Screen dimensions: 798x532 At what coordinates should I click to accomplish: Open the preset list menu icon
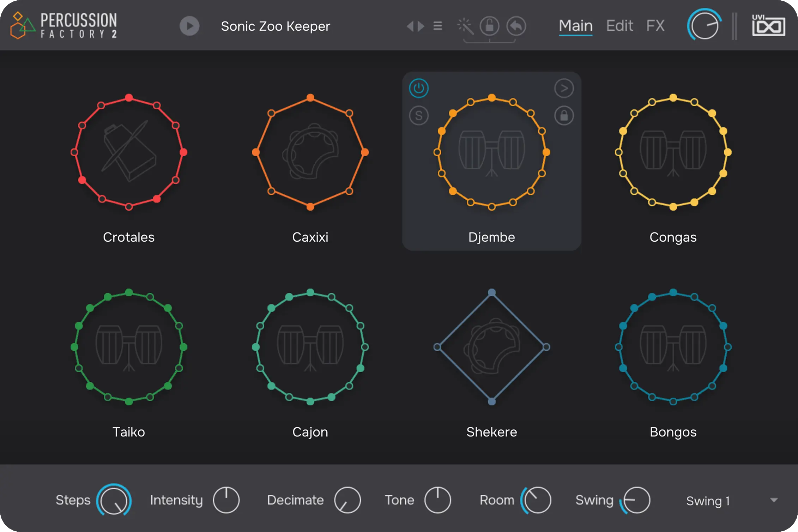(438, 26)
